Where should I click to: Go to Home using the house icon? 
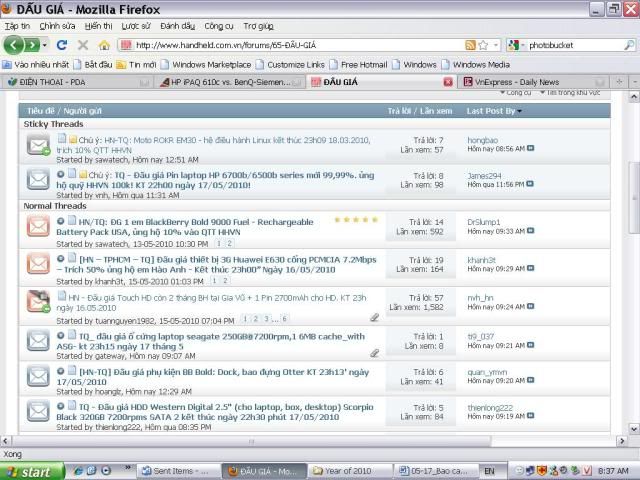pos(102,45)
